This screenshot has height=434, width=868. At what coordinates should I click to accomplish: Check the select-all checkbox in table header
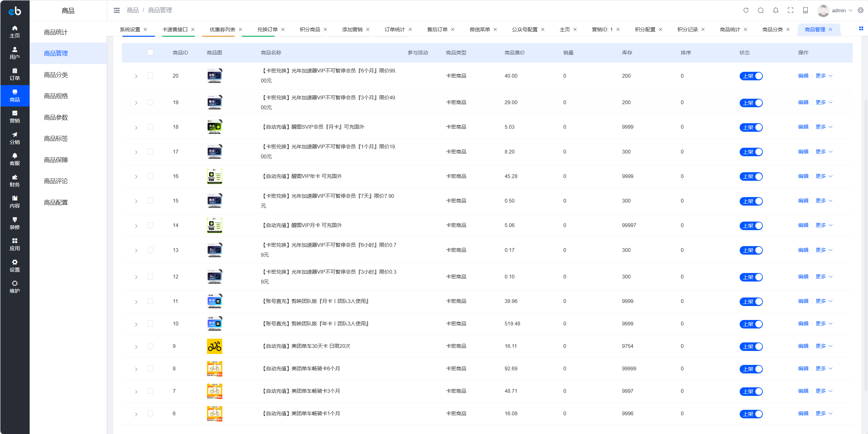click(x=150, y=52)
